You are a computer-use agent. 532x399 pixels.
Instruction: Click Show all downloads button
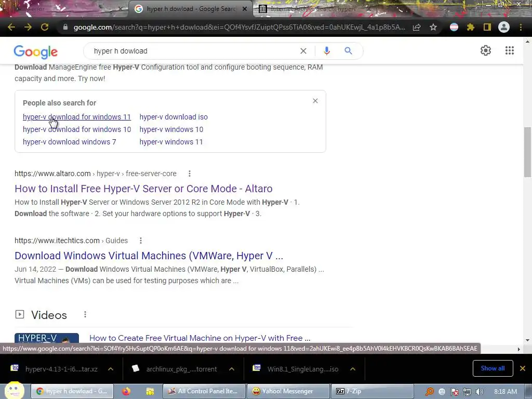pos(493,368)
